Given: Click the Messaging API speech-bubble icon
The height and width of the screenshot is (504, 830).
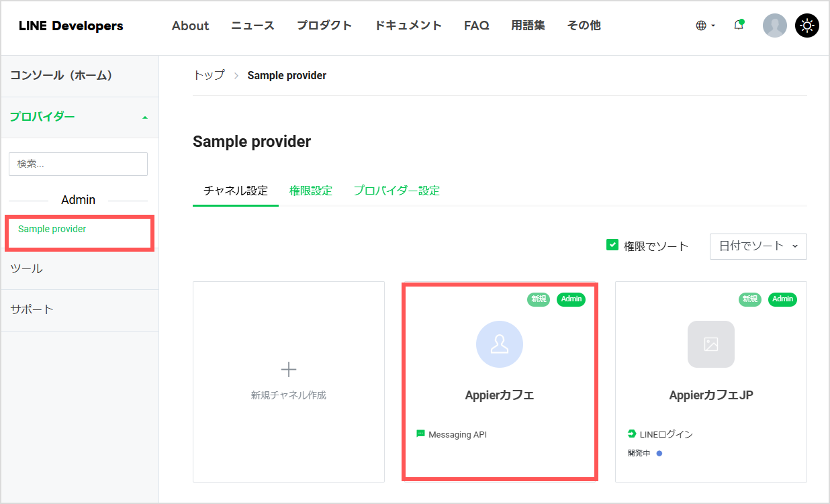Looking at the screenshot, I should coord(421,434).
